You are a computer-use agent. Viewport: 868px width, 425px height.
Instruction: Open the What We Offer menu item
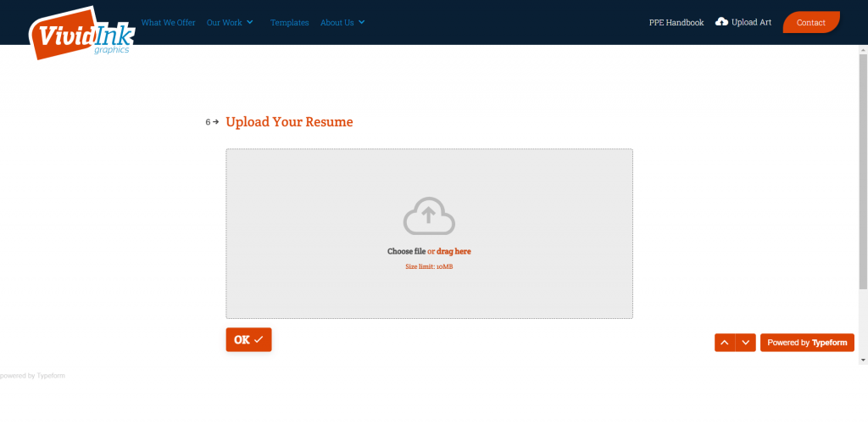[168, 23]
